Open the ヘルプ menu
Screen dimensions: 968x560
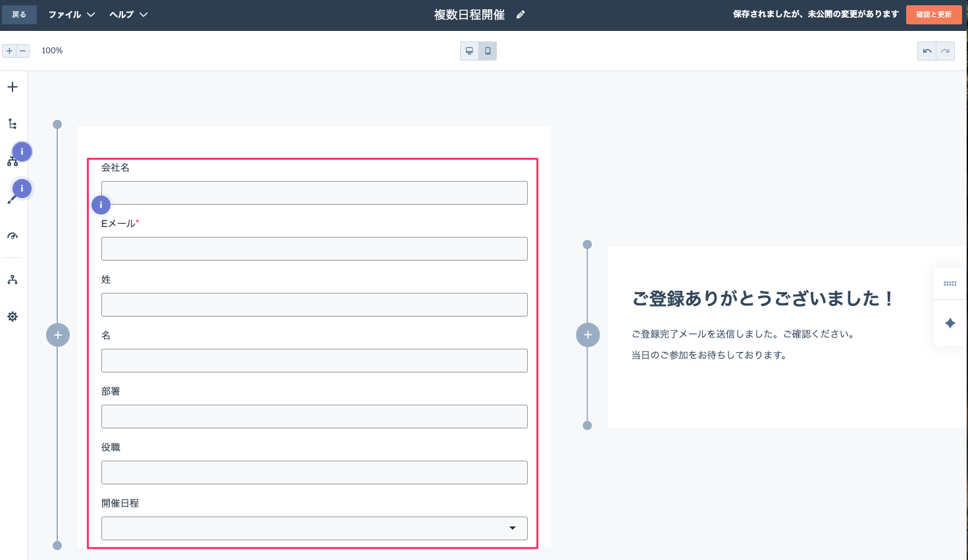tap(128, 14)
